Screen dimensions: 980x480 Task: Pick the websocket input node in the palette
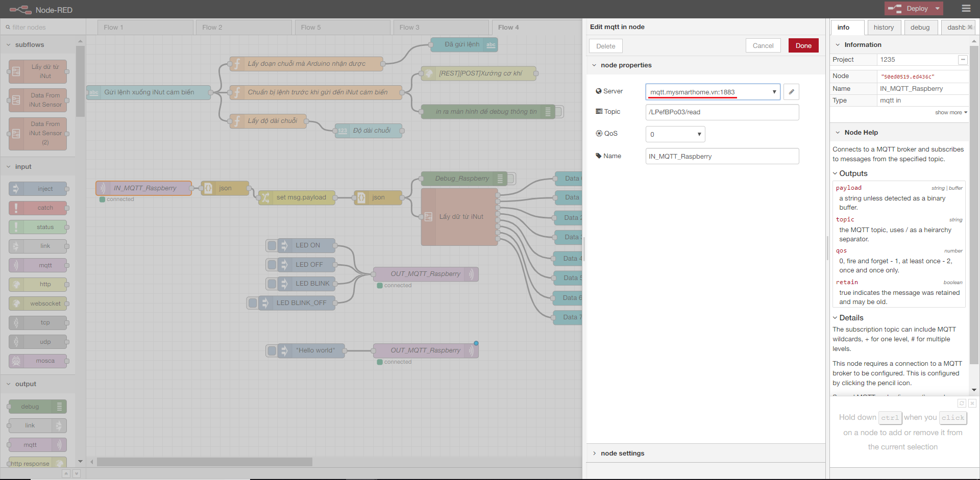tap(38, 304)
